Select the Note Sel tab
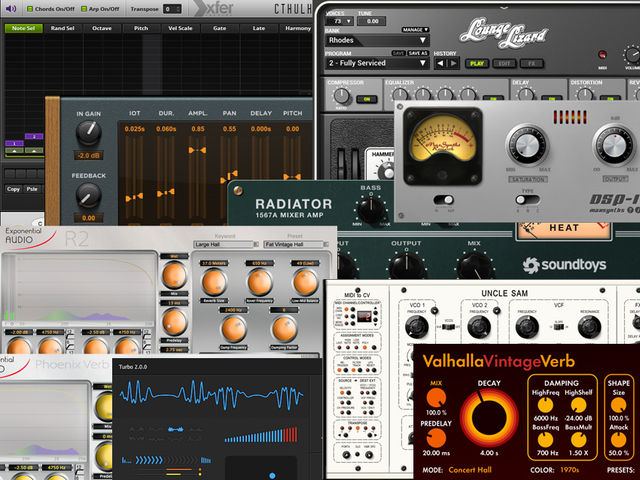Screen dimensions: 640x480 tap(24, 28)
